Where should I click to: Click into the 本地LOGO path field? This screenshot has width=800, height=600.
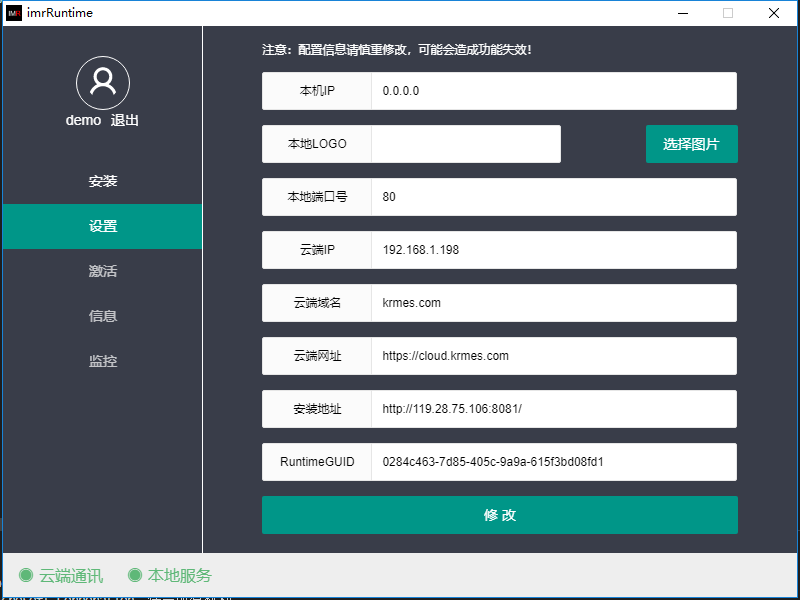click(465, 144)
